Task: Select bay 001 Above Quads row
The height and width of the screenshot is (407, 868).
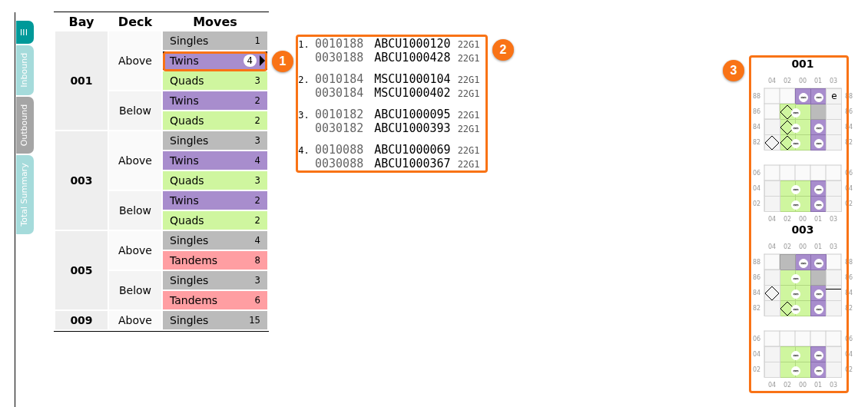Action: click(x=215, y=81)
